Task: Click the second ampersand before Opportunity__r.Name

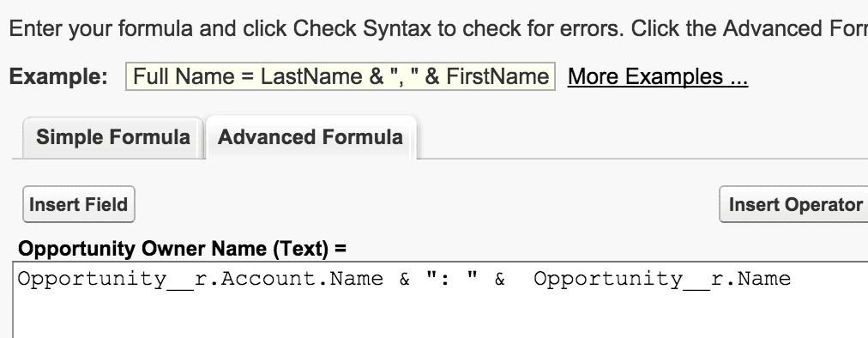Action: (x=499, y=279)
